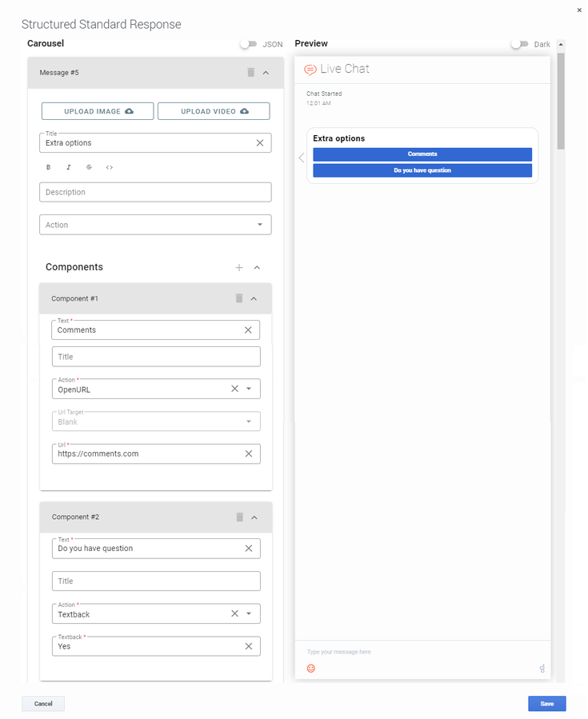Expand the OpenURL action dropdown
Image resolution: width=588 pixels, height=719 pixels.
249,389
